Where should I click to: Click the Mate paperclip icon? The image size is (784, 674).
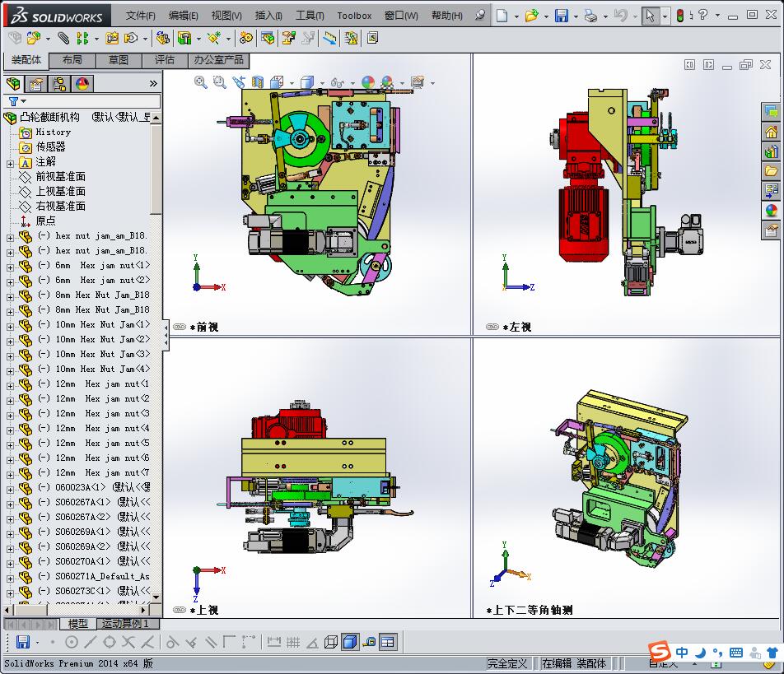tap(63, 38)
